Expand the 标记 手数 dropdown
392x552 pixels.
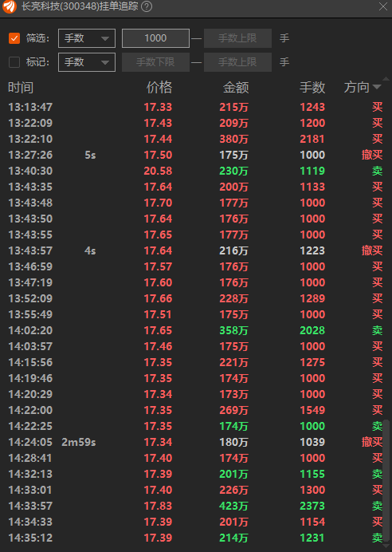[87, 62]
